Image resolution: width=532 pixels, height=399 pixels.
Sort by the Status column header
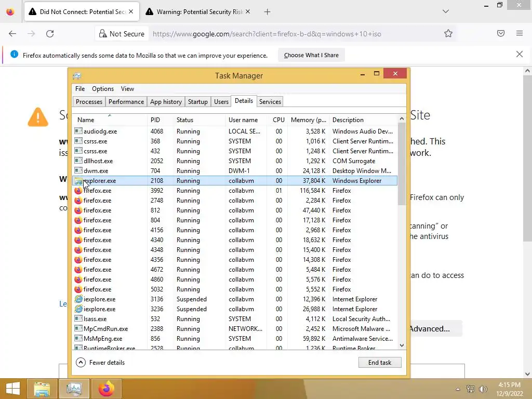(x=199, y=120)
